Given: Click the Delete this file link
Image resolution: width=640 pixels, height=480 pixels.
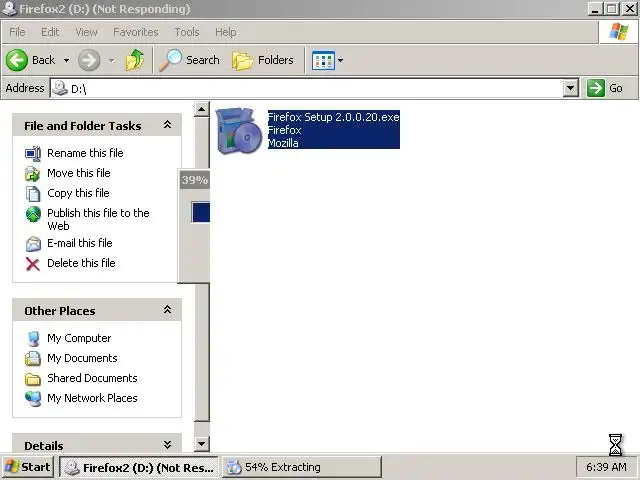Looking at the screenshot, I should click(81, 263).
